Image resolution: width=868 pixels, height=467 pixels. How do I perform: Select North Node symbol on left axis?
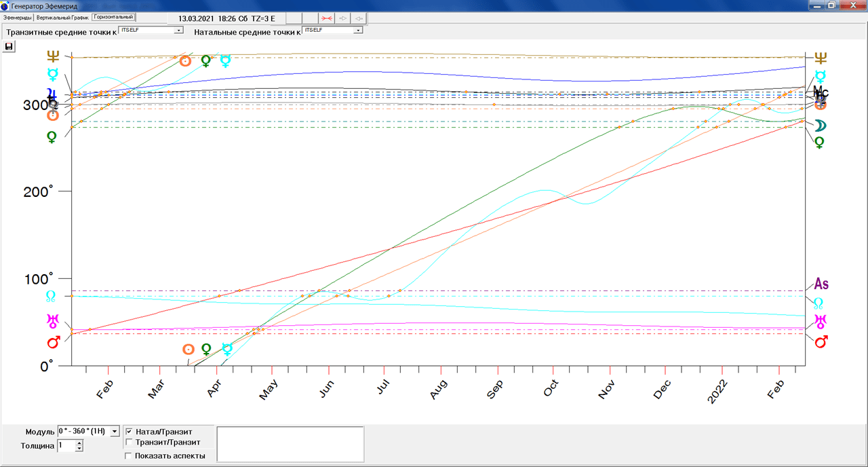pos(51,296)
